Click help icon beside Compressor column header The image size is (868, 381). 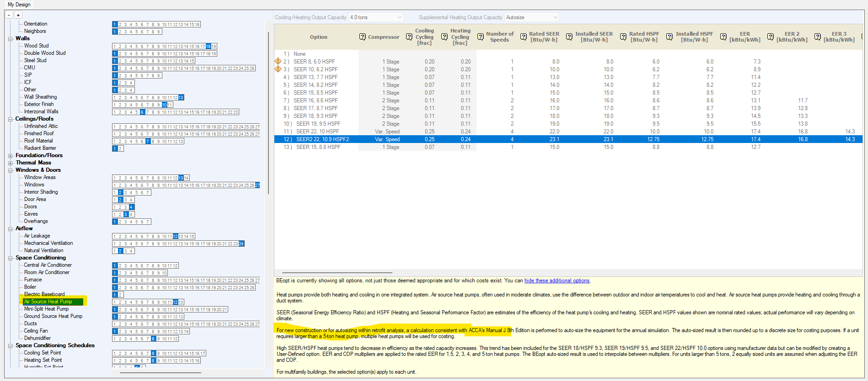tap(362, 37)
